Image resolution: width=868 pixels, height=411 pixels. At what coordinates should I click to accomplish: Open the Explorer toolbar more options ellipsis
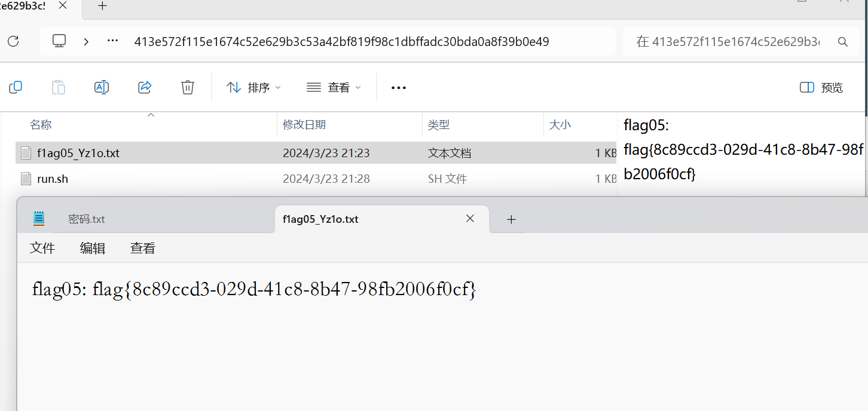click(x=399, y=88)
